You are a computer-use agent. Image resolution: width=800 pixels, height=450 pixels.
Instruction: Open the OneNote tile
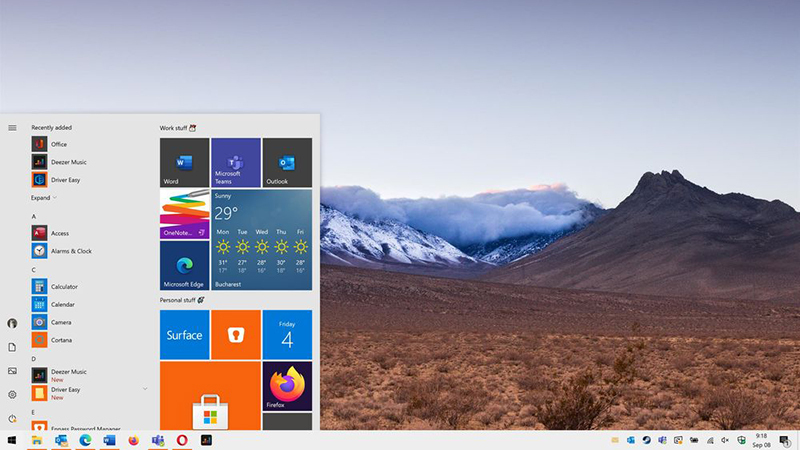(184, 214)
